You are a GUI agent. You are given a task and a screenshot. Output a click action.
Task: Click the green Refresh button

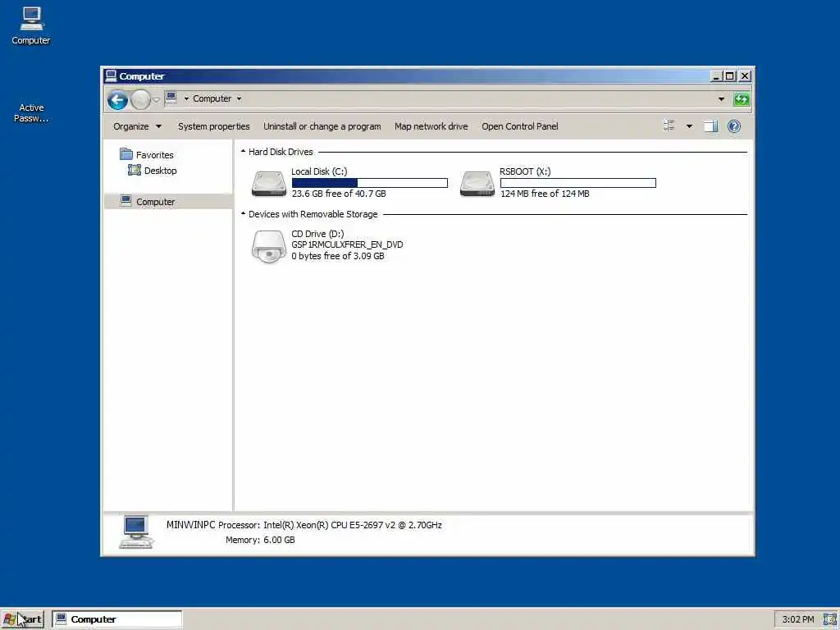tap(742, 99)
